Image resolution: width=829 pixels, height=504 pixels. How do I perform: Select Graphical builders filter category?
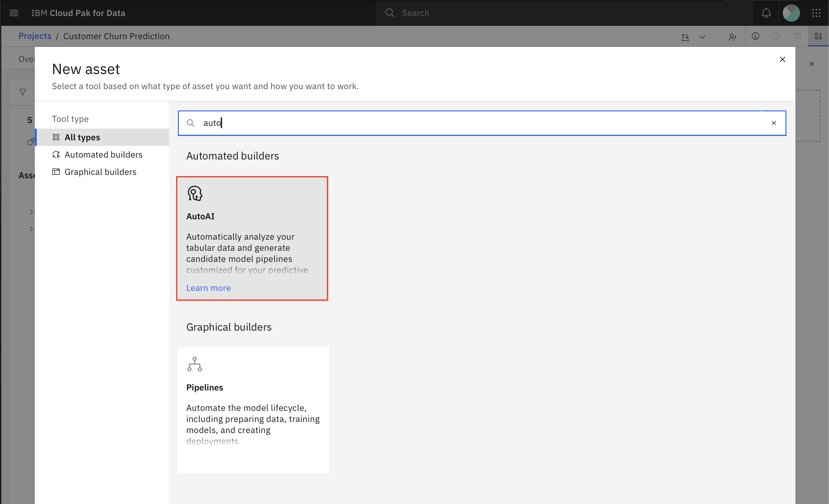tap(101, 172)
